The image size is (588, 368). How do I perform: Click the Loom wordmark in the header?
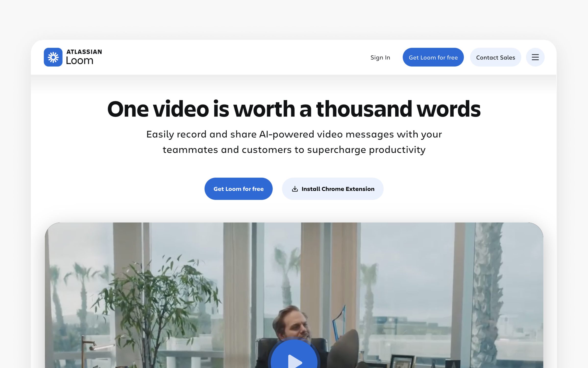coord(80,61)
